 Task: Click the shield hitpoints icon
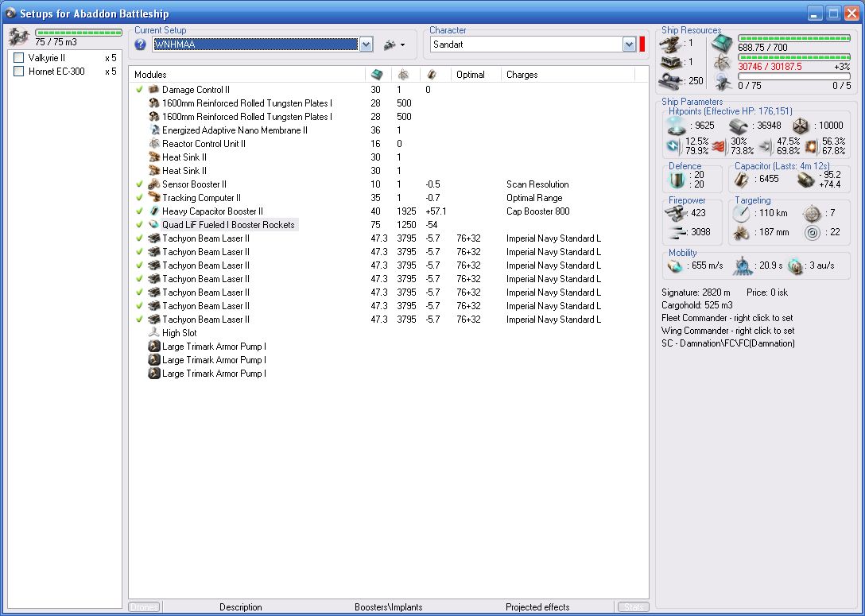coord(676,126)
